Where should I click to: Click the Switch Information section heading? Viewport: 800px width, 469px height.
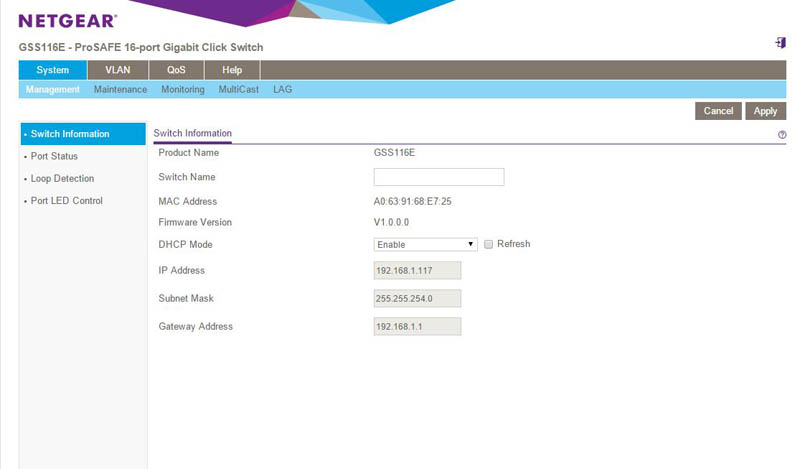pyautogui.click(x=192, y=133)
